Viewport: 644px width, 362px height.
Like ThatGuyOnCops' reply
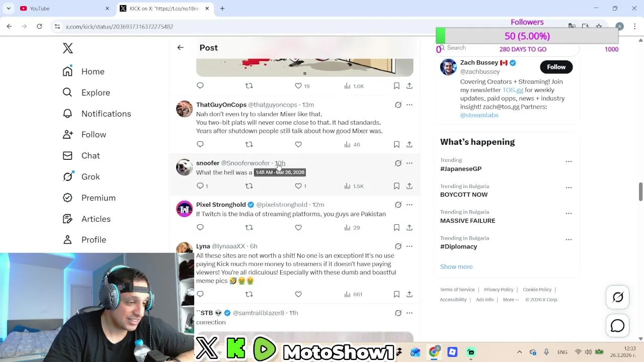tap(298, 145)
